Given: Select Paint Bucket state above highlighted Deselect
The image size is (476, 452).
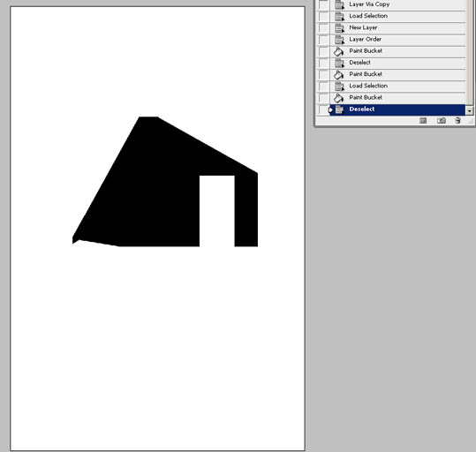Looking at the screenshot, I should (397, 98).
